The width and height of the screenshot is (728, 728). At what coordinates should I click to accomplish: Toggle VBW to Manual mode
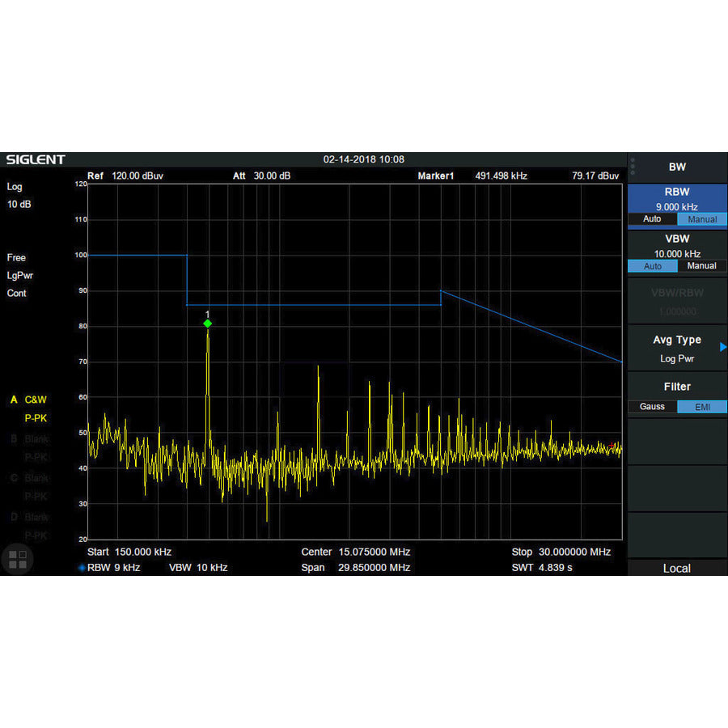[700, 265]
